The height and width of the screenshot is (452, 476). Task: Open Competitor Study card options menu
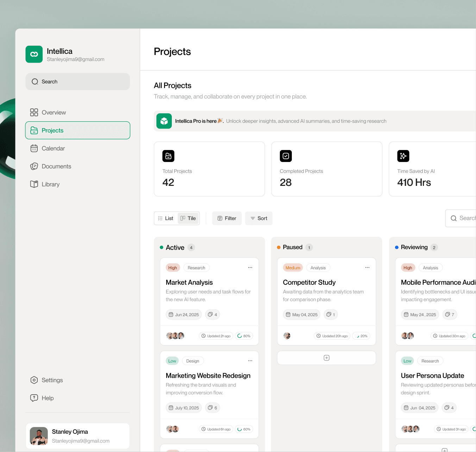(x=367, y=268)
